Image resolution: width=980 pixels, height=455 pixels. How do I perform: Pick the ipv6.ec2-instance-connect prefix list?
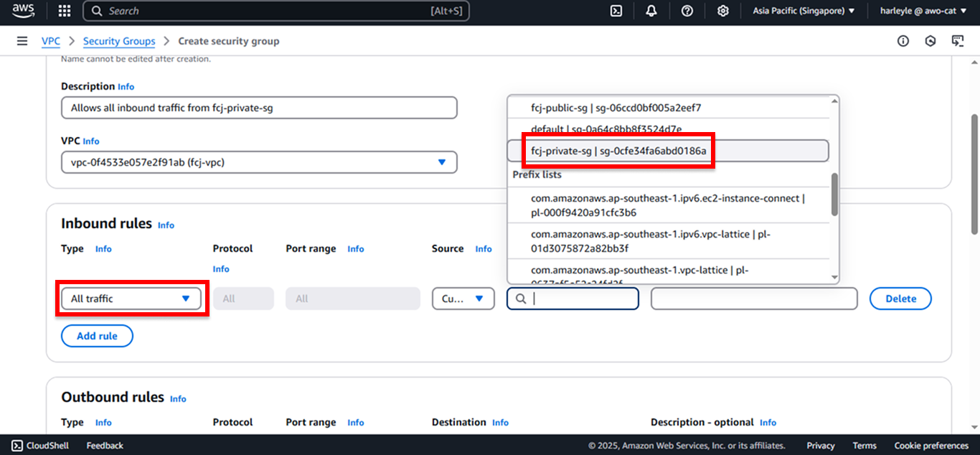coord(668,205)
